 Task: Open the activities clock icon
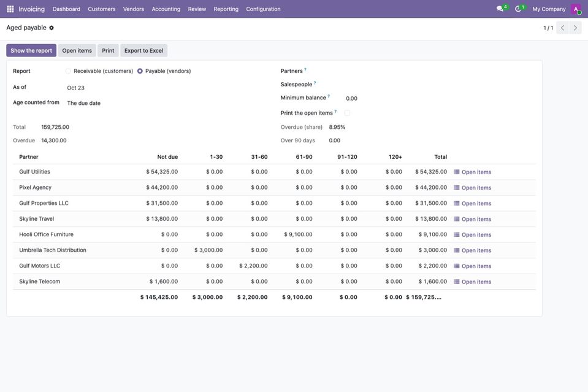518,9
